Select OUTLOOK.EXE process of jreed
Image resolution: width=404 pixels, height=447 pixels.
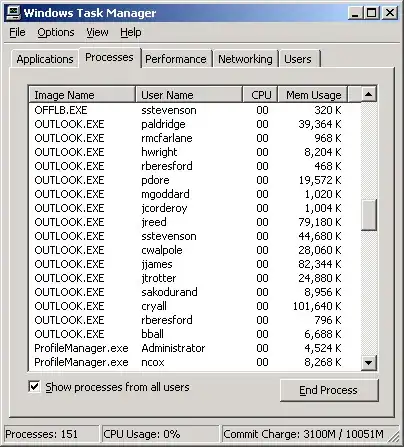195,222
